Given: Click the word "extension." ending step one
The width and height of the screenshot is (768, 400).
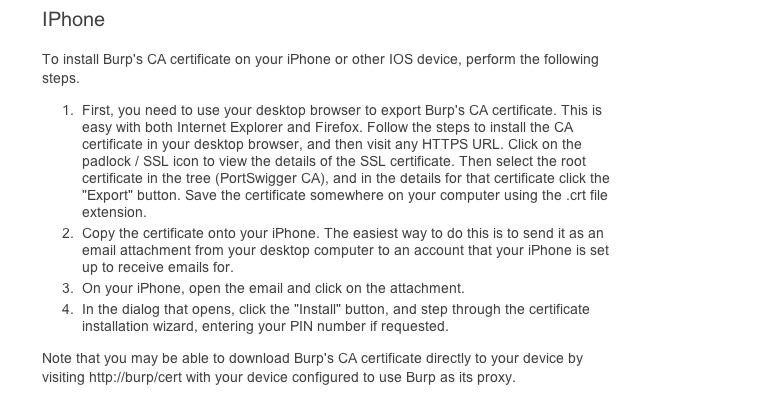Looking at the screenshot, I should [x=114, y=212].
